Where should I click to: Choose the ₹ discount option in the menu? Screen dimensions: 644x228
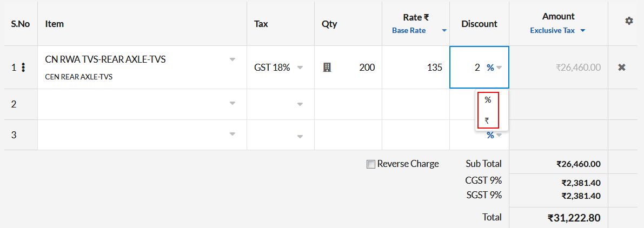(488, 120)
